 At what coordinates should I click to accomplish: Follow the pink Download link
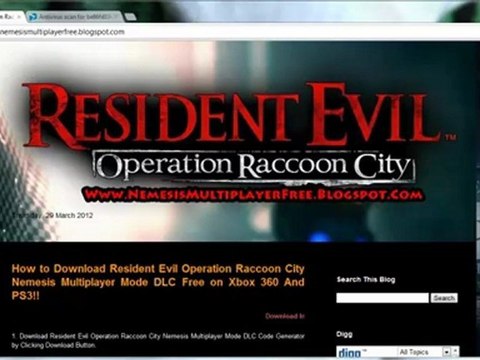[x=285, y=316]
